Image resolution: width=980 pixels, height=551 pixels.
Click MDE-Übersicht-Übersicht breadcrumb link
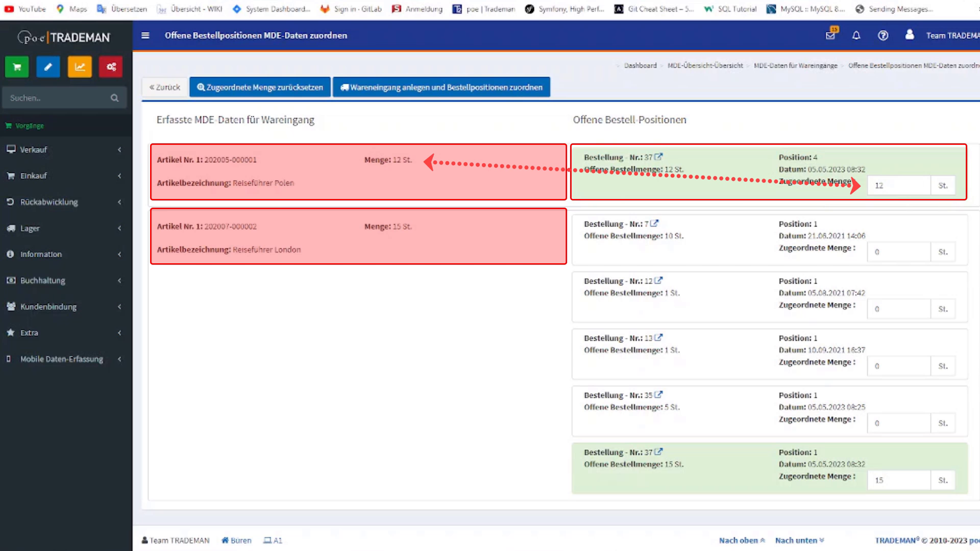click(x=705, y=65)
